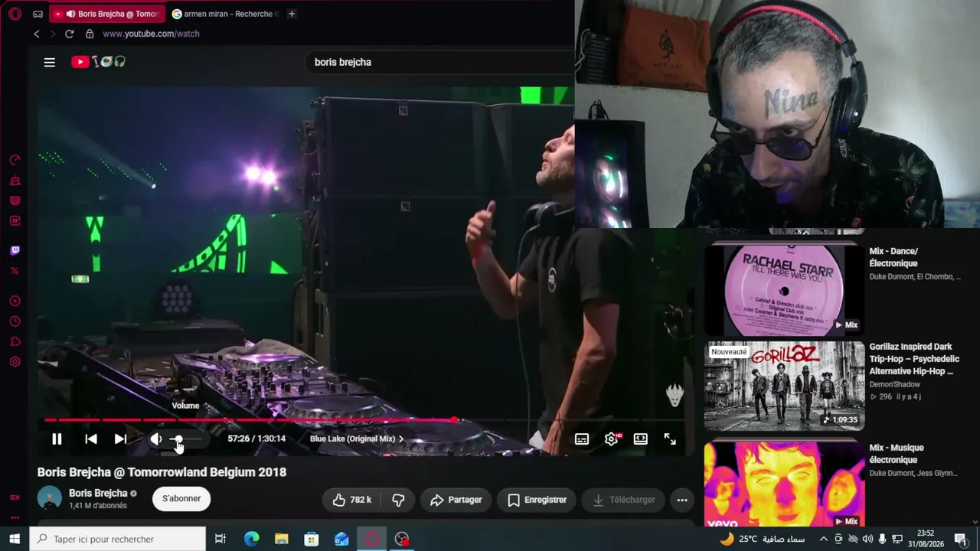This screenshot has width=980, height=551.
Task: Go to the previous video
Action: (91, 439)
